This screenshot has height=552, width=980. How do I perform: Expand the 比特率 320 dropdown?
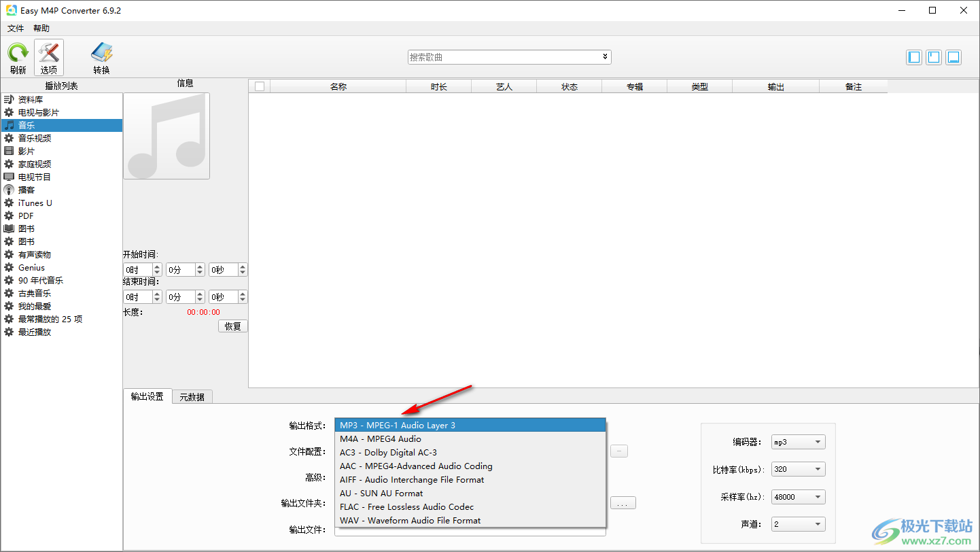point(799,469)
